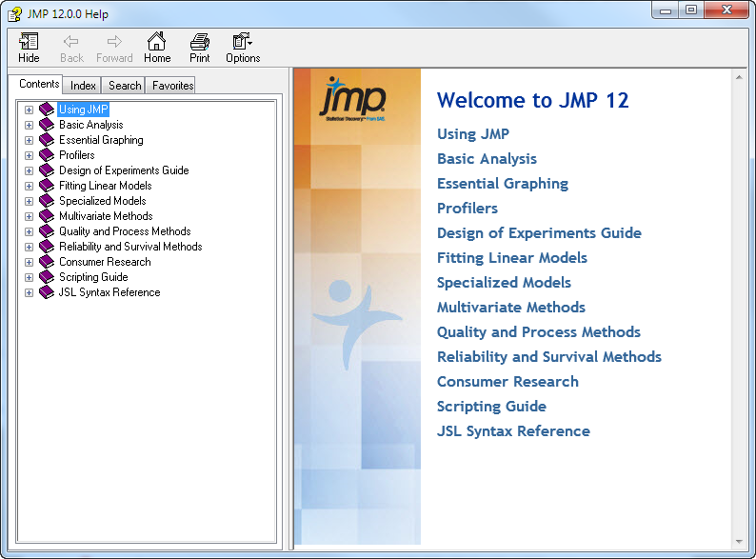Open the Scripting Guide link

point(491,407)
